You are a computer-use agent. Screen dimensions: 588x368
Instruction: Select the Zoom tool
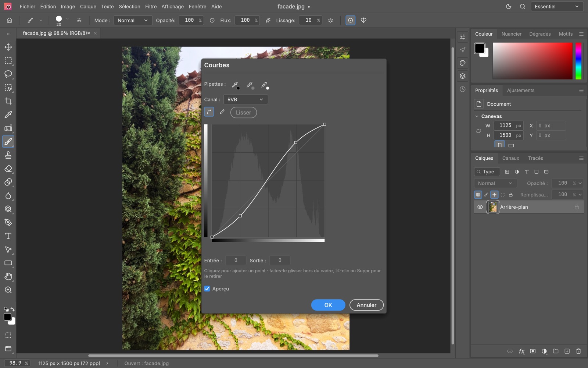pos(8,290)
